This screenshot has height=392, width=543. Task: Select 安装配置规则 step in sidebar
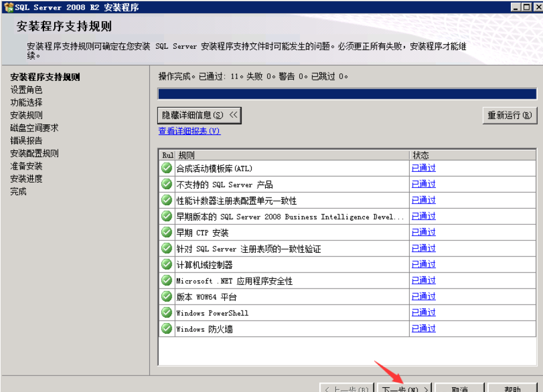click(34, 153)
